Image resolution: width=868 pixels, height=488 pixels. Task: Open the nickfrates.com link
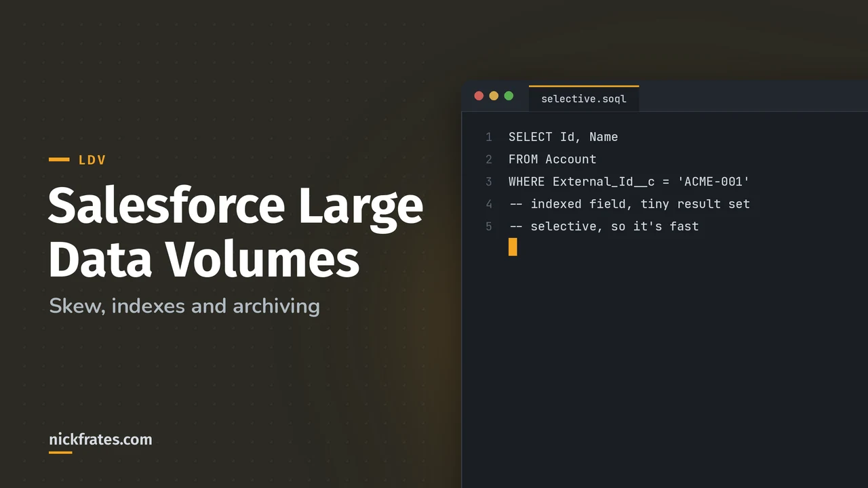(x=100, y=439)
